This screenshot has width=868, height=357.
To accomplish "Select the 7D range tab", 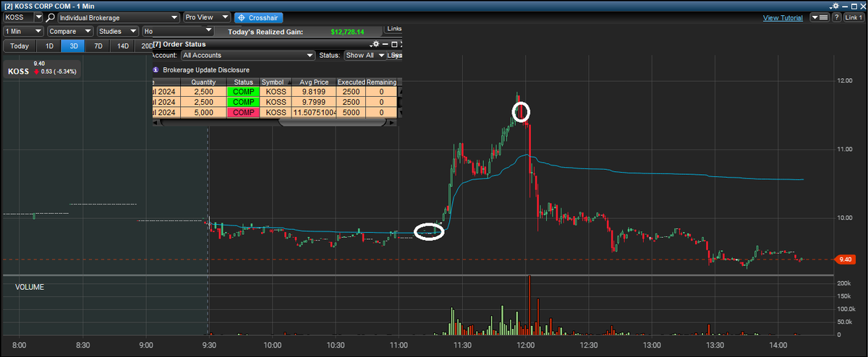I will (x=98, y=46).
